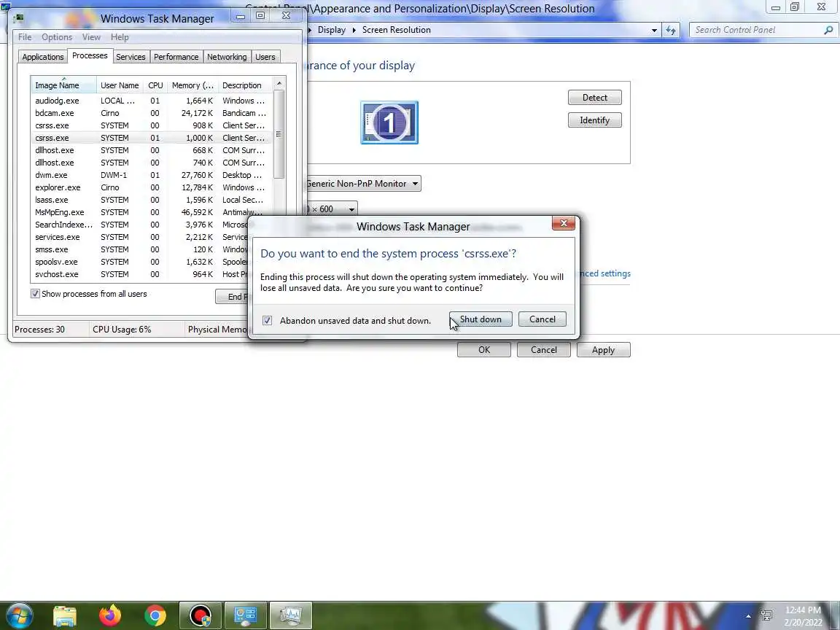Select the monitor 1 display thumbnail
Viewport: 840px width, 630px height.
pyautogui.click(x=389, y=122)
